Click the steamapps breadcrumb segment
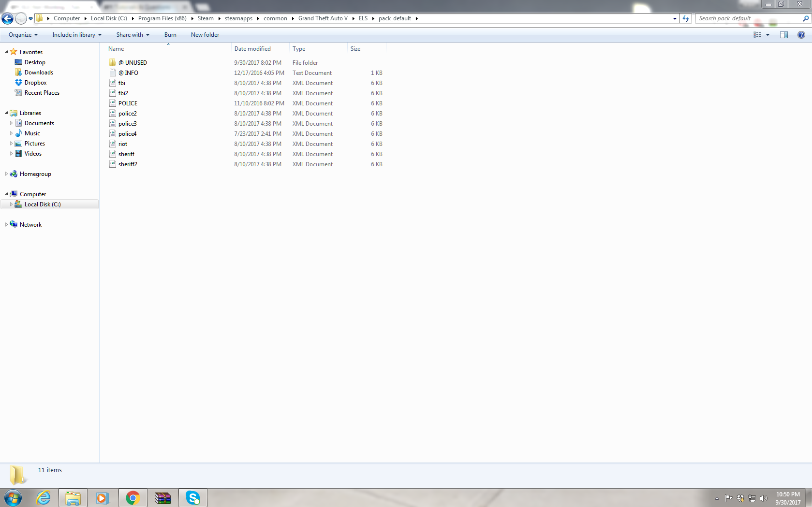 (x=238, y=18)
